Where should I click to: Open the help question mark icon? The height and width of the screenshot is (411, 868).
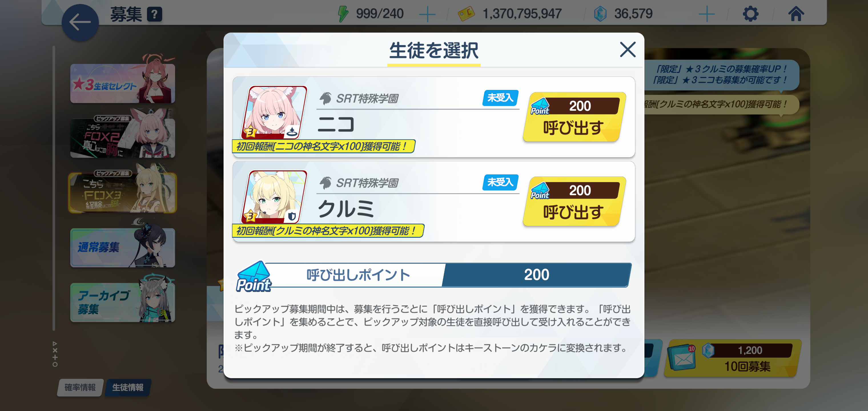pyautogui.click(x=155, y=14)
